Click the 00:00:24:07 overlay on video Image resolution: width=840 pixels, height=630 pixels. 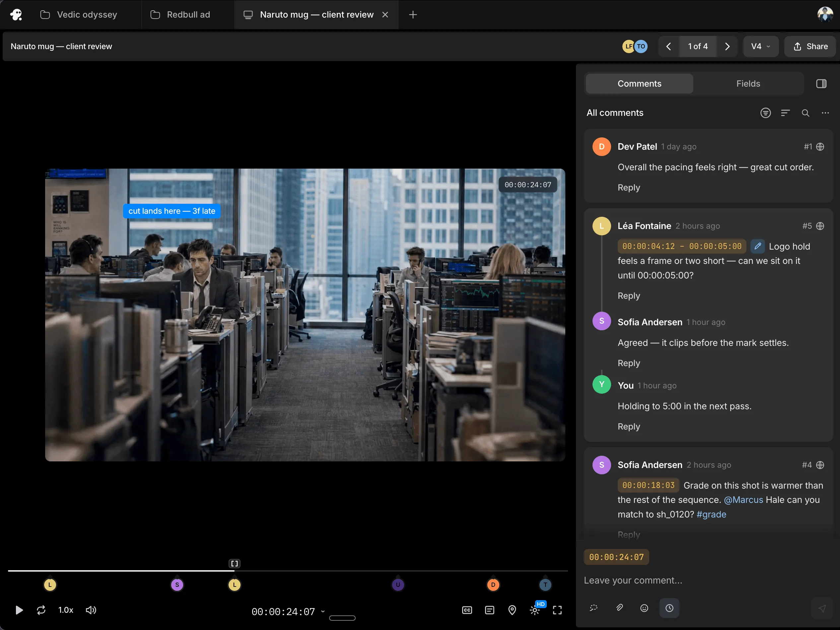point(527,185)
